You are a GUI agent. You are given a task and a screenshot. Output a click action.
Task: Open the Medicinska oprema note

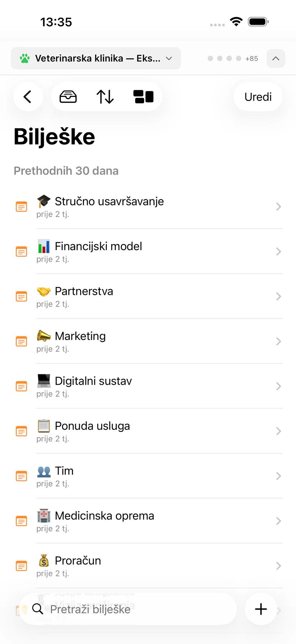pos(148,521)
